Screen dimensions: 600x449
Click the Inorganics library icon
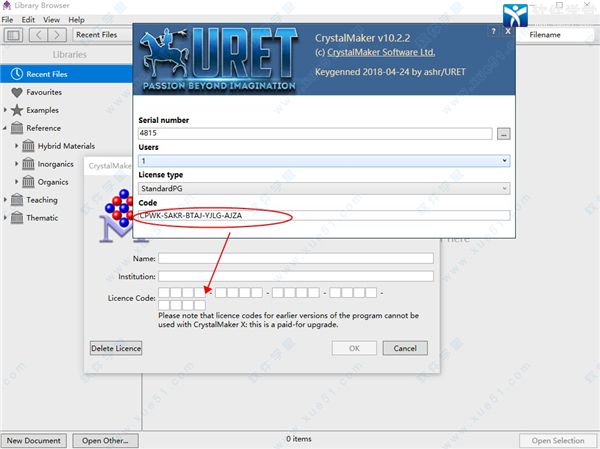28,164
